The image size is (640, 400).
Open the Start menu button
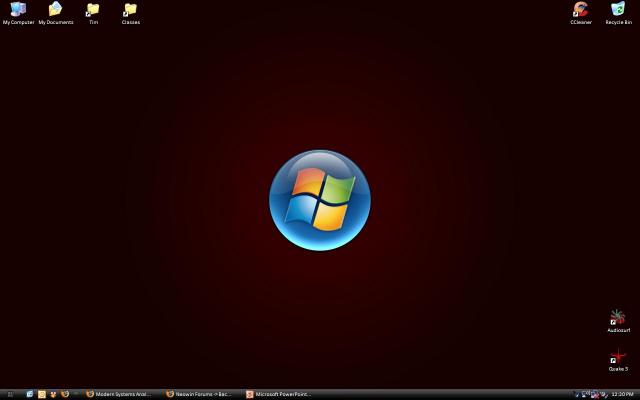point(11,394)
